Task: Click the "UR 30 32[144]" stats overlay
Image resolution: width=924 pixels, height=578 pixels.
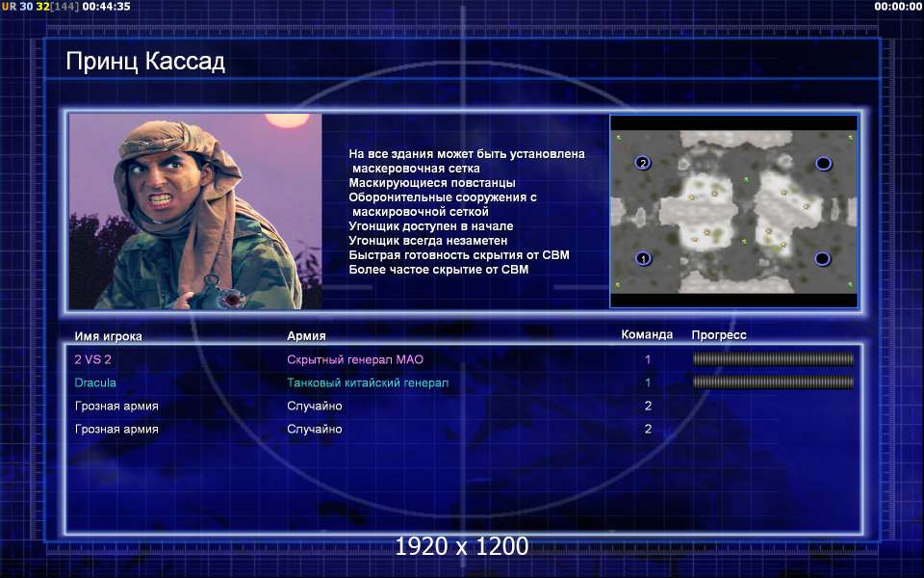Action: point(40,7)
